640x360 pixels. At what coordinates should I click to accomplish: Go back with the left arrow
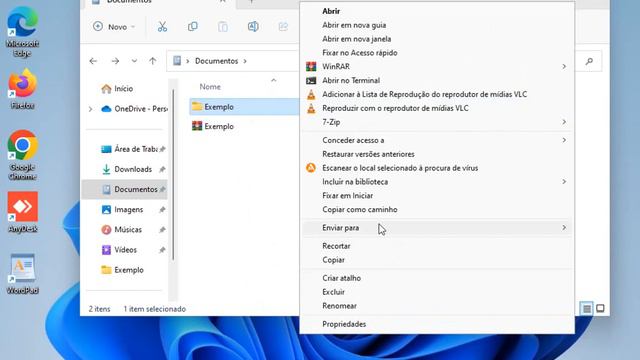click(x=93, y=61)
